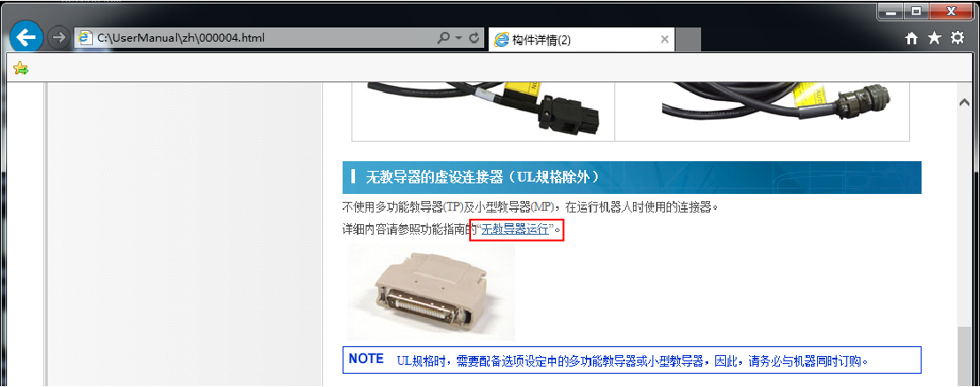Click the beige dummy connector image
The height and width of the screenshot is (387, 980).
[430, 292]
